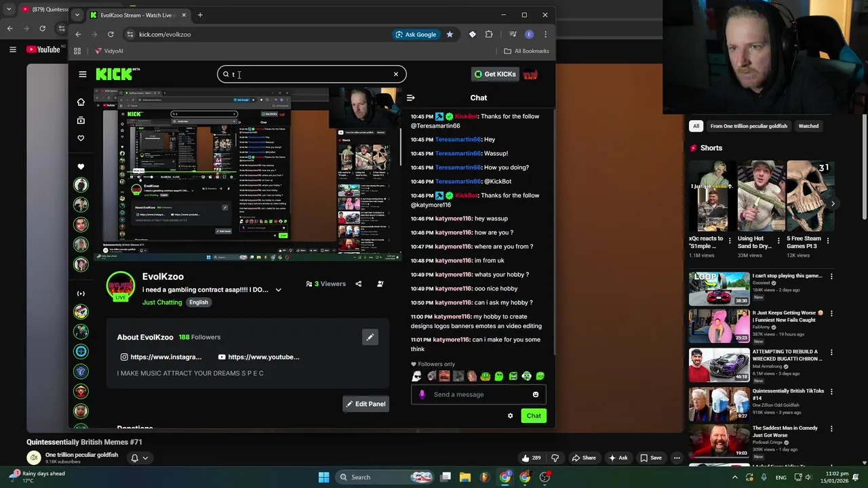Open viewers list showing 3 Viewers
The width and height of the screenshot is (868, 488).
(325, 284)
